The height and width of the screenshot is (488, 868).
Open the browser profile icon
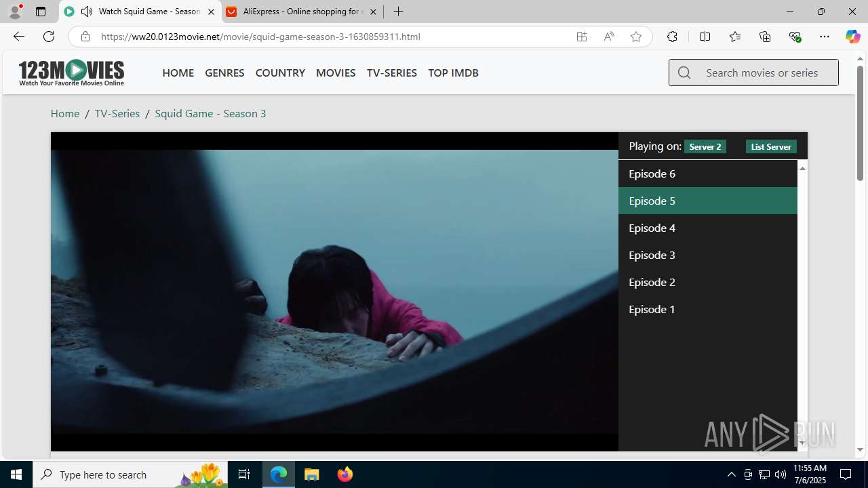pos(15,12)
